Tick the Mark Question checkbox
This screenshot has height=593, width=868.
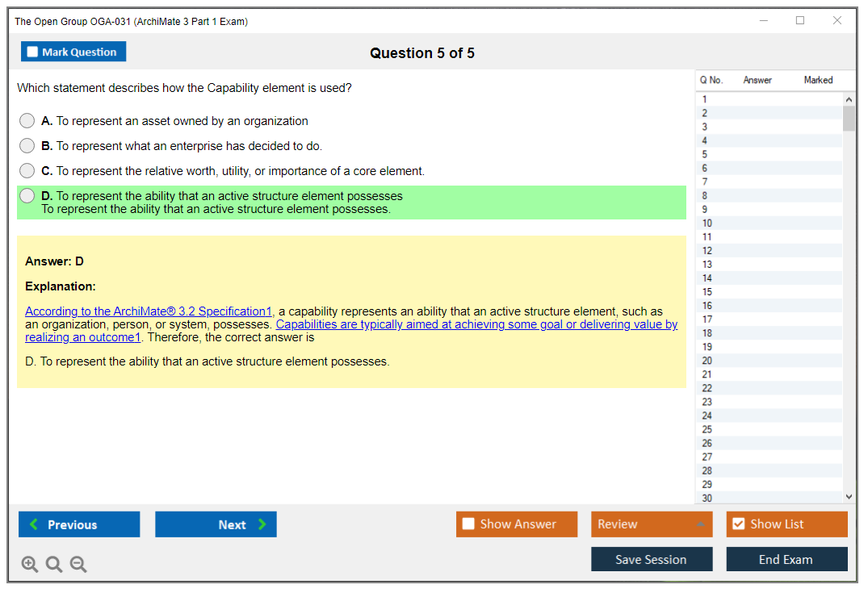(x=33, y=52)
